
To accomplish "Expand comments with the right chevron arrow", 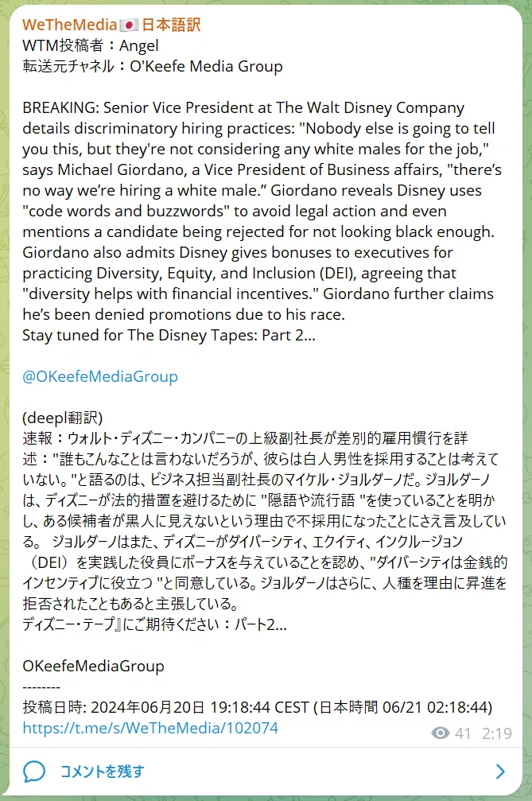I will click(500, 772).
